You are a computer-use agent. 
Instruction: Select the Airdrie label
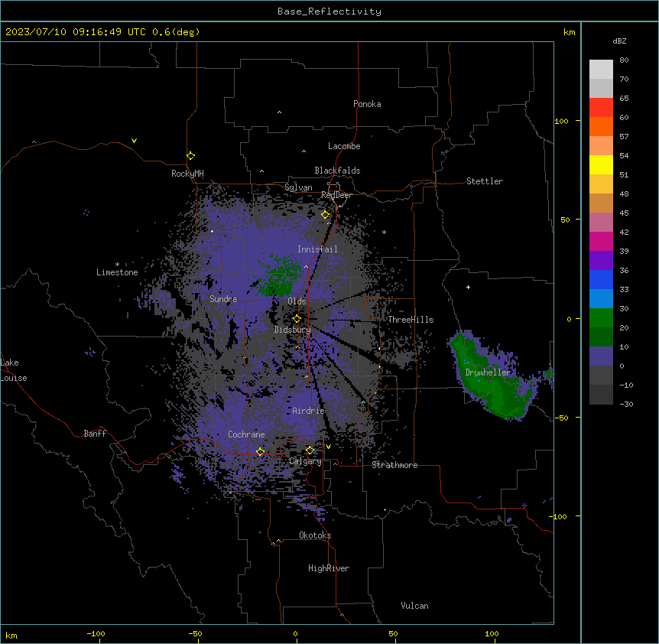click(308, 411)
